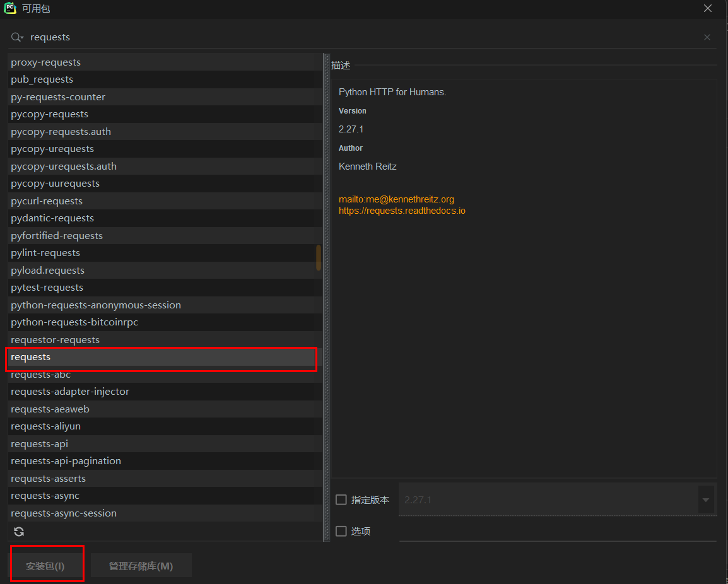The height and width of the screenshot is (584, 728).
Task: Clear the search field with the X icon
Action: click(x=707, y=37)
